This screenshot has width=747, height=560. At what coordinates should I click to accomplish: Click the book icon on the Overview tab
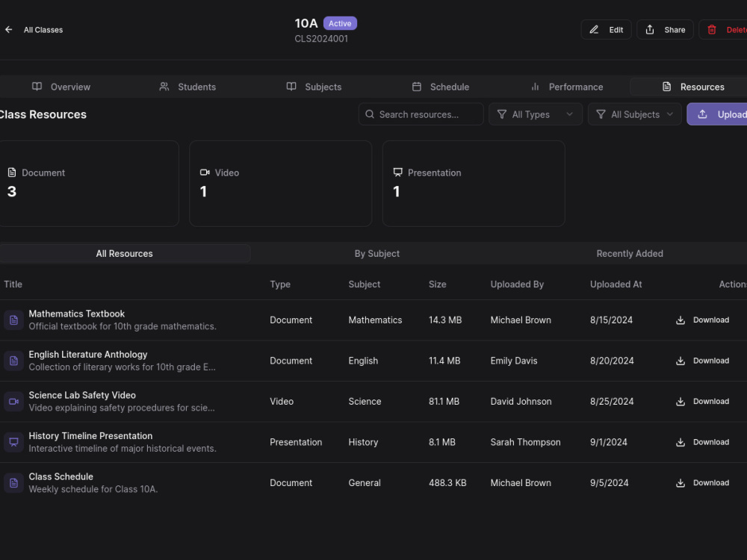click(x=37, y=87)
